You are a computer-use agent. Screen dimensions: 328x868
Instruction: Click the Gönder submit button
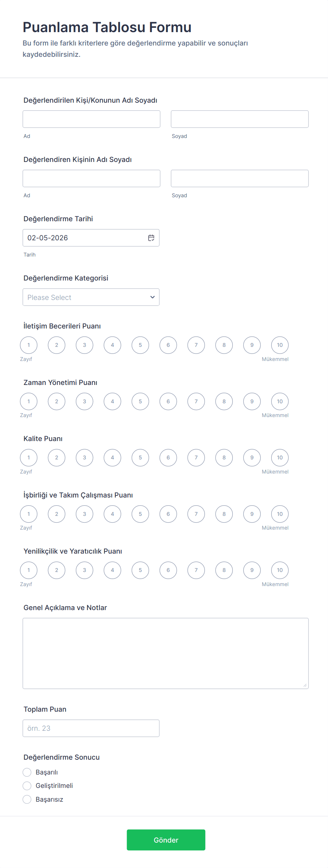[166, 840]
